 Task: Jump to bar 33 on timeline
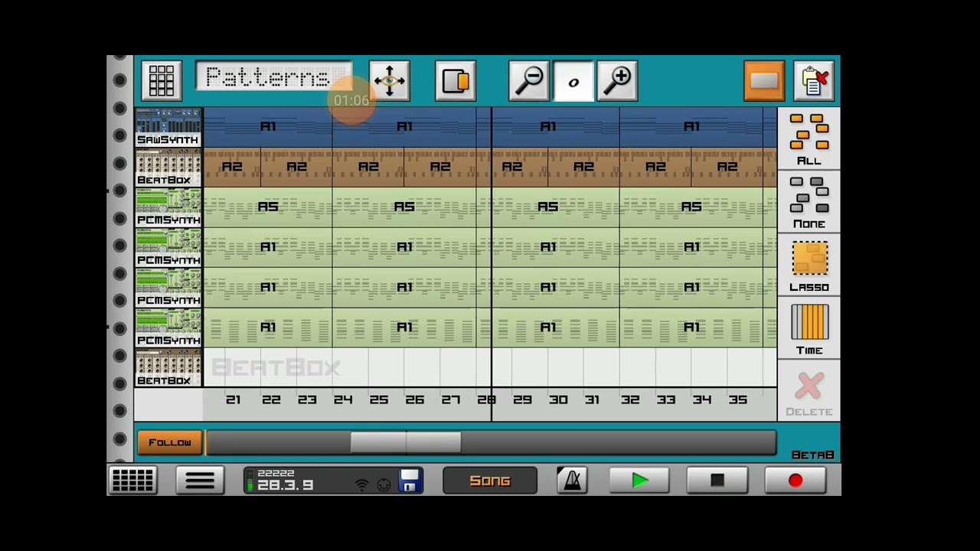pyautogui.click(x=666, y=399)
